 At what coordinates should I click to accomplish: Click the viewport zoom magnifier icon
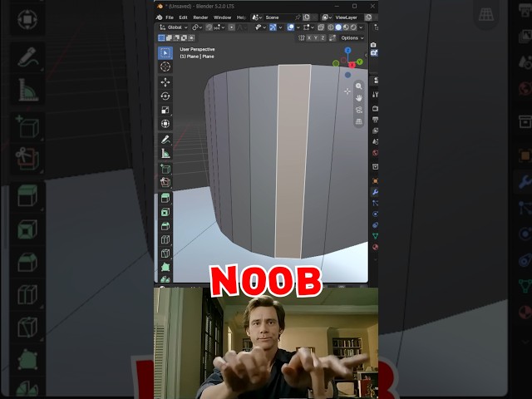click(358, 86)
